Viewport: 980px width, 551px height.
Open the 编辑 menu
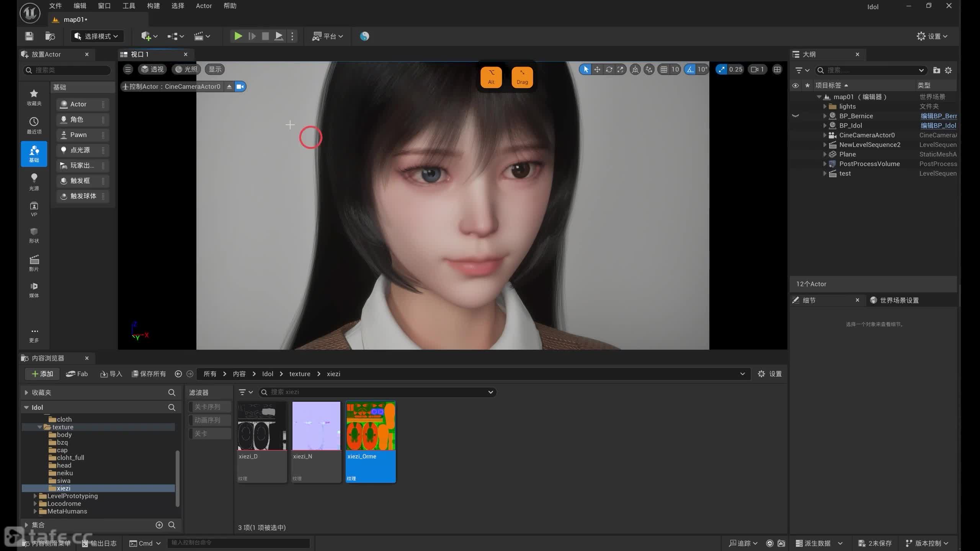[x=80, y=6]
